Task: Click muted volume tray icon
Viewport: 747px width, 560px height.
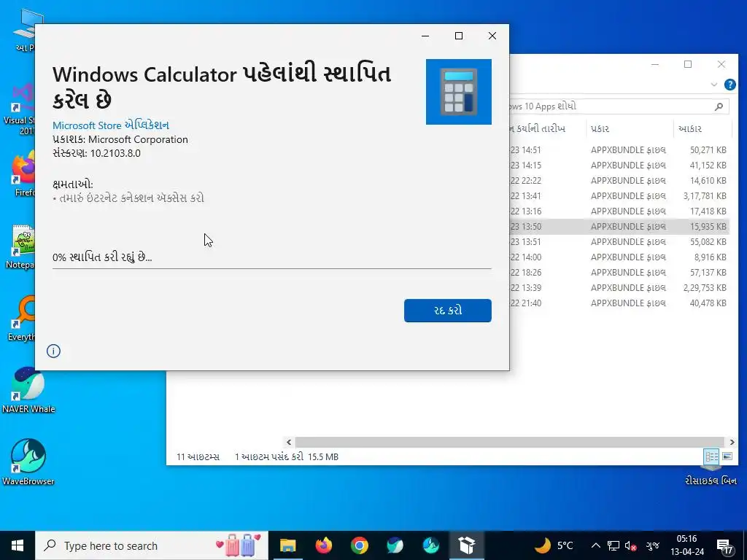Action: point(631,545)
